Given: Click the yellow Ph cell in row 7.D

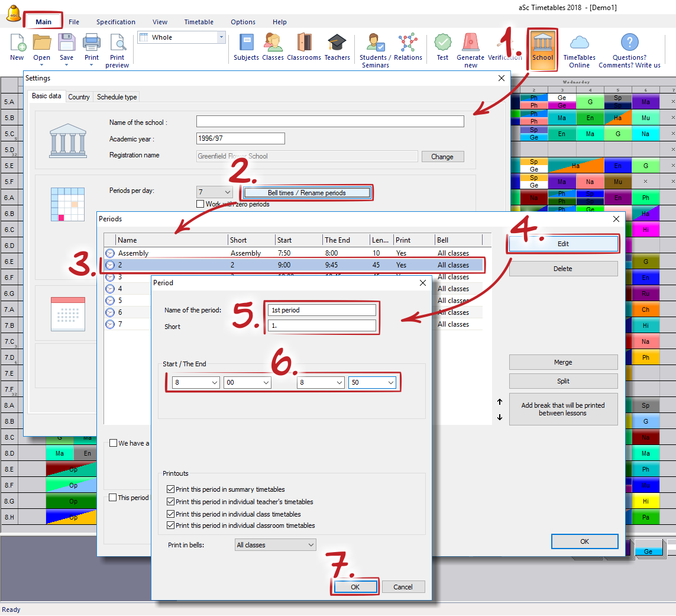Looking at the screenshot, I should (x=645, y=357).
